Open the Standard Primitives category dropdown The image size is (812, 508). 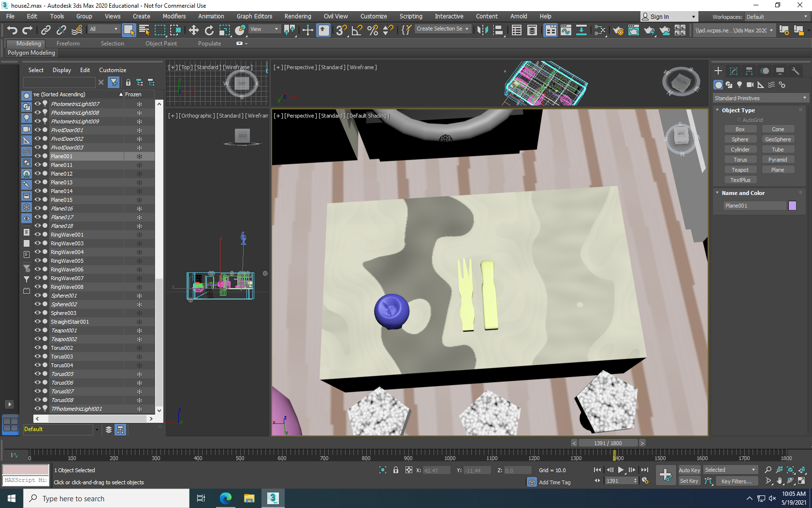pos(760,98)
